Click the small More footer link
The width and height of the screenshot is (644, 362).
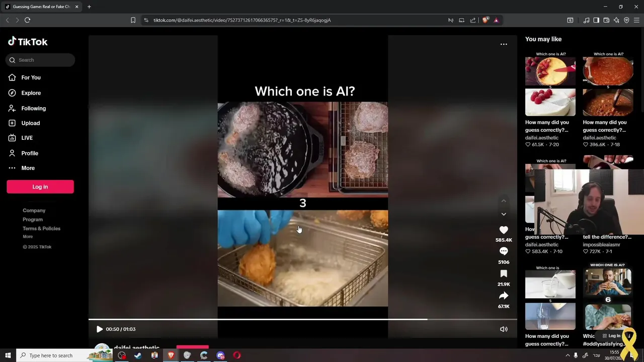[28, 237]
